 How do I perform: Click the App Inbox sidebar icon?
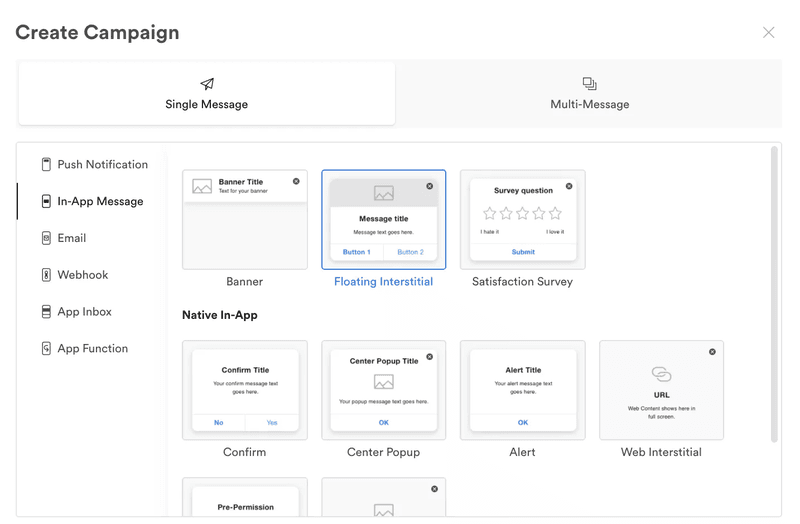click(46, 312)
